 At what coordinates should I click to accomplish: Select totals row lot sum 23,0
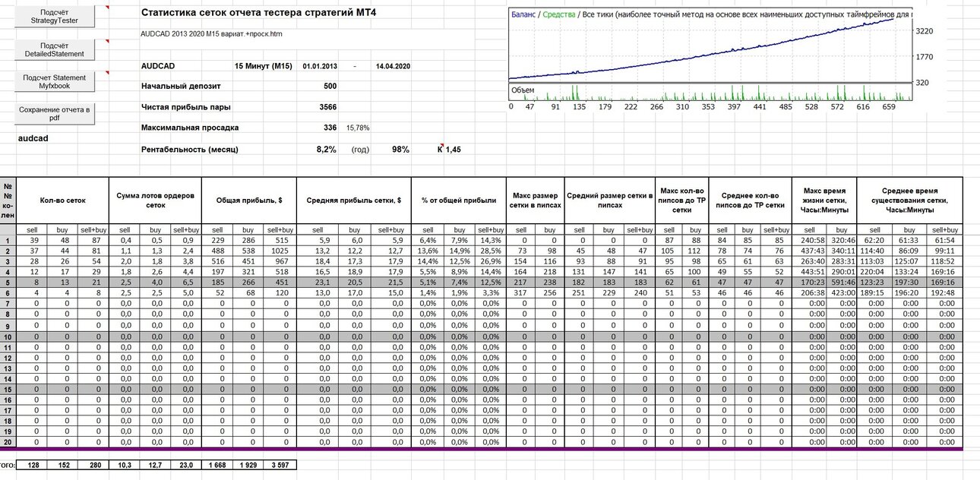point(185,464)
